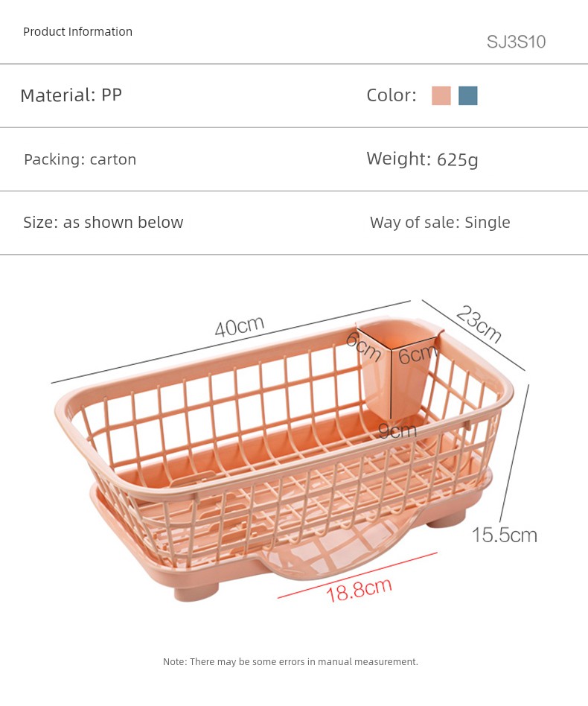Click the 15.5cm height dimension label
The height and width of the screenshot is (706, 588).
504,535
